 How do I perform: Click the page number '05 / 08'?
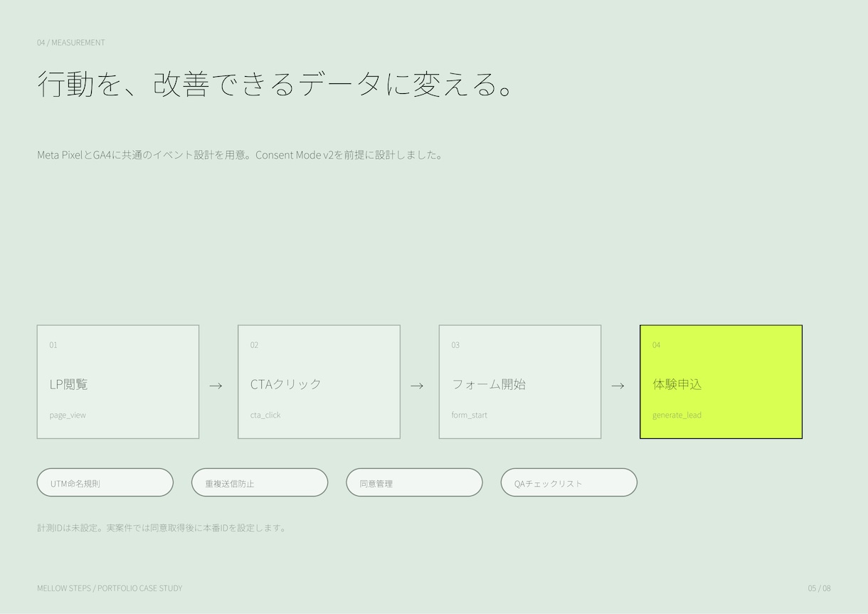(819, 588)
